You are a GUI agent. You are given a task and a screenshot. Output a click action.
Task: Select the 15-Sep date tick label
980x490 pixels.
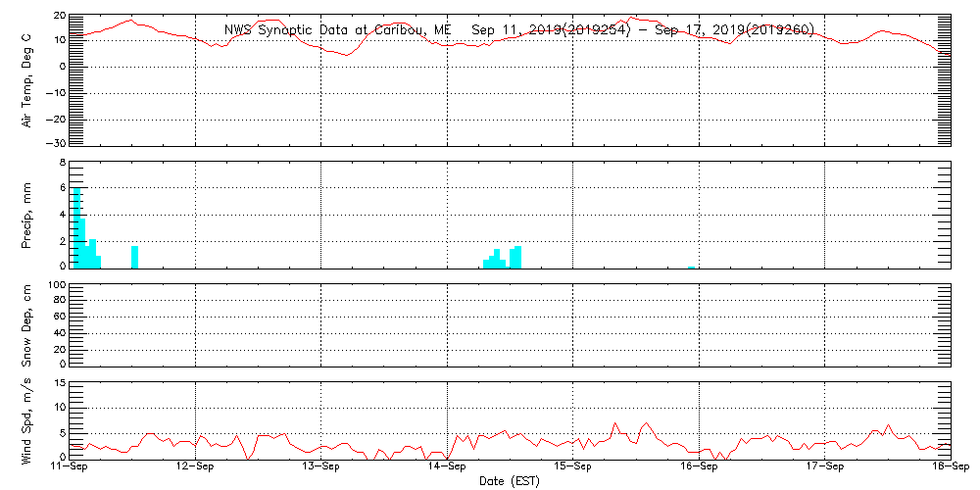pyautogui.click(x=573, y=468)
